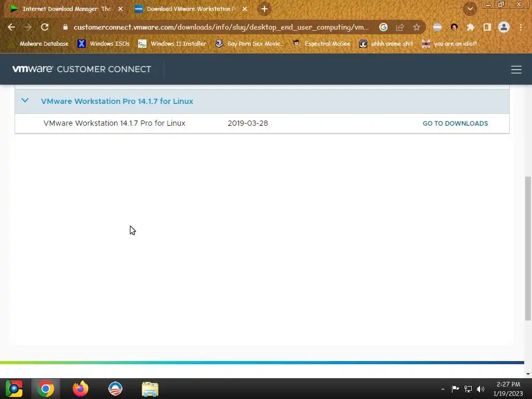Click the avatar face extension icon
The height and width of the screenshot is (399, 532).
(454, 27)
